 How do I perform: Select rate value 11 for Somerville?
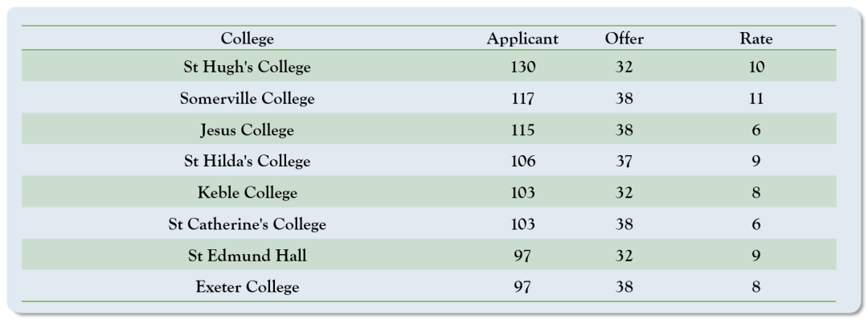[x=756, y=99]
